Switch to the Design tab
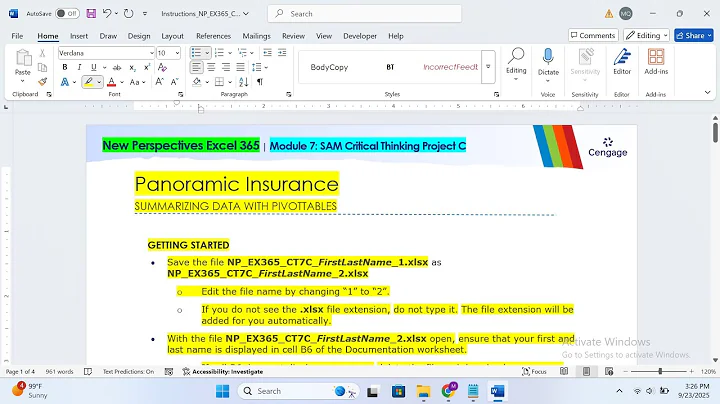Screen dimensions: 720x404 pyautogui.click(x=139, y=36)
